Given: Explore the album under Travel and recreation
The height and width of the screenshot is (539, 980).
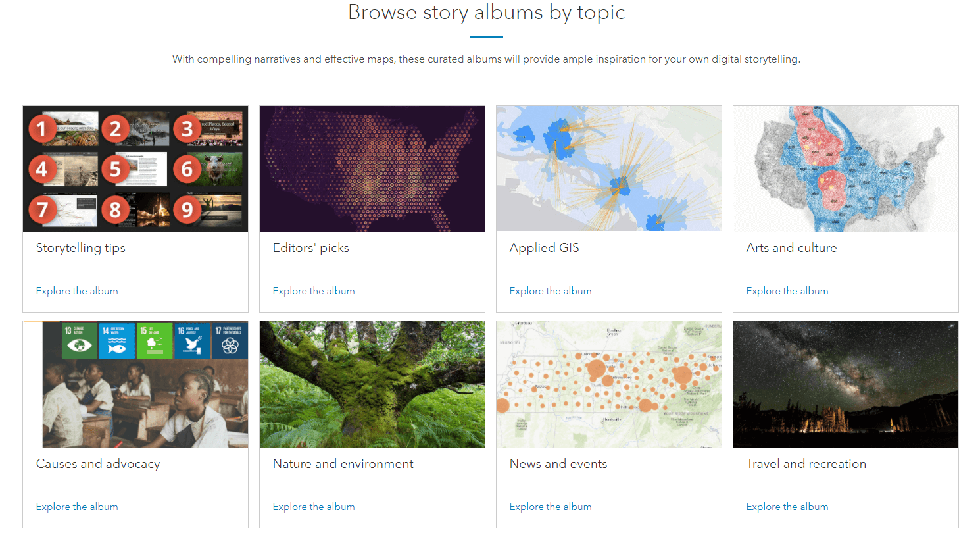Looking at the screenshot, I should tap(787, 507).
